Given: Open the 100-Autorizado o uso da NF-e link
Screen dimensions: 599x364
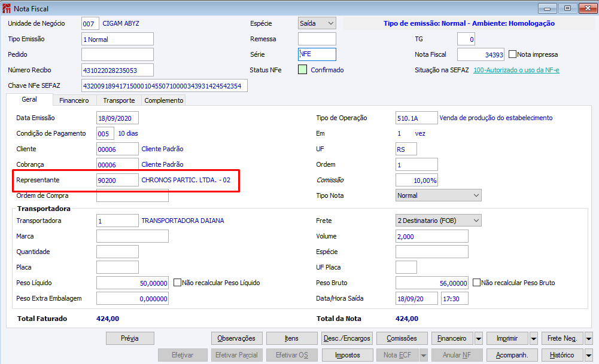Looking at the screenshot, I should (516, 70).
